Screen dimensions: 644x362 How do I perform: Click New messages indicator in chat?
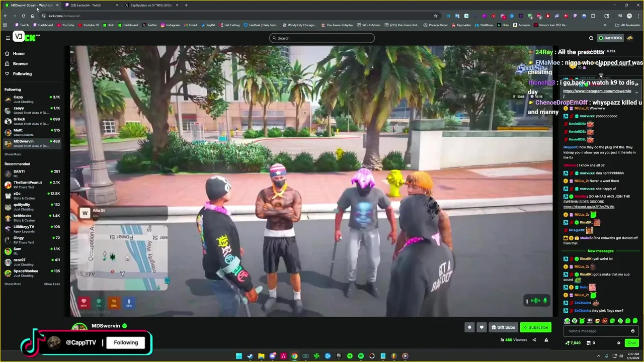point(600,251)
